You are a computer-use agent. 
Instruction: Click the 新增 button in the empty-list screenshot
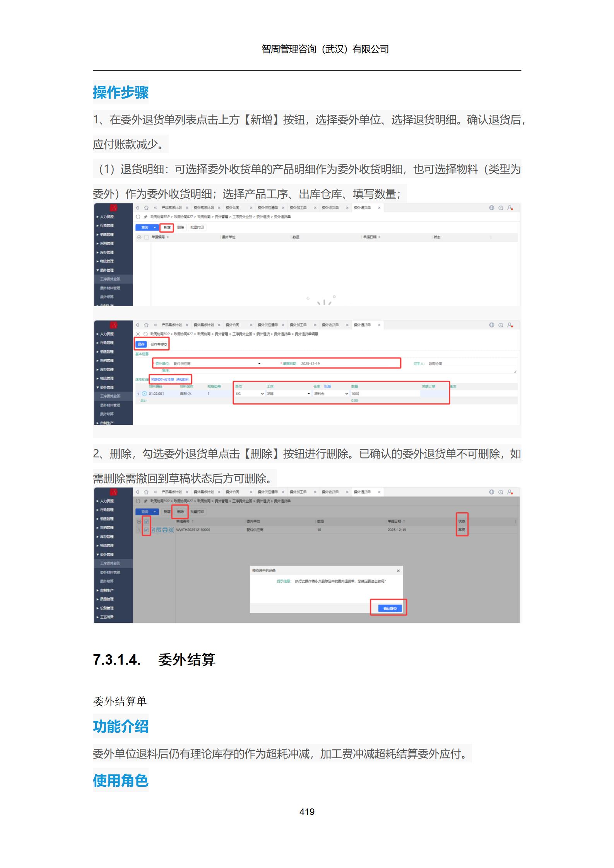click(167, 228)
